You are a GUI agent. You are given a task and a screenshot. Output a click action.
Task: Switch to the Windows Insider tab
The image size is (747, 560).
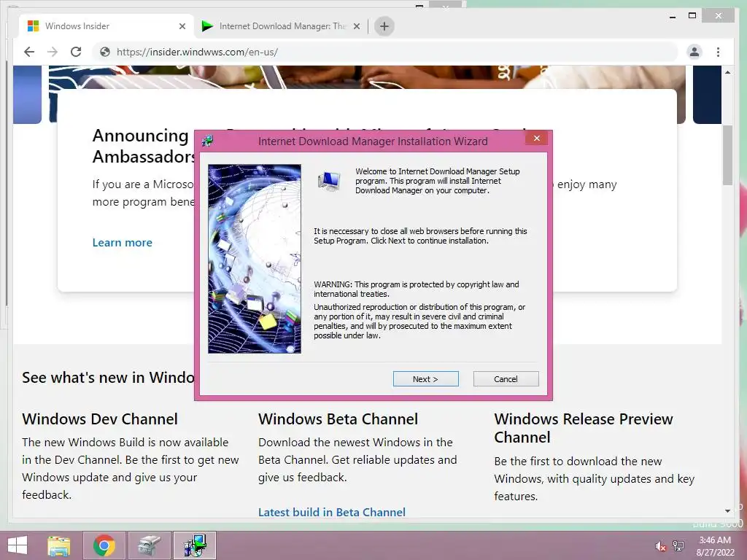click(106, 26)
